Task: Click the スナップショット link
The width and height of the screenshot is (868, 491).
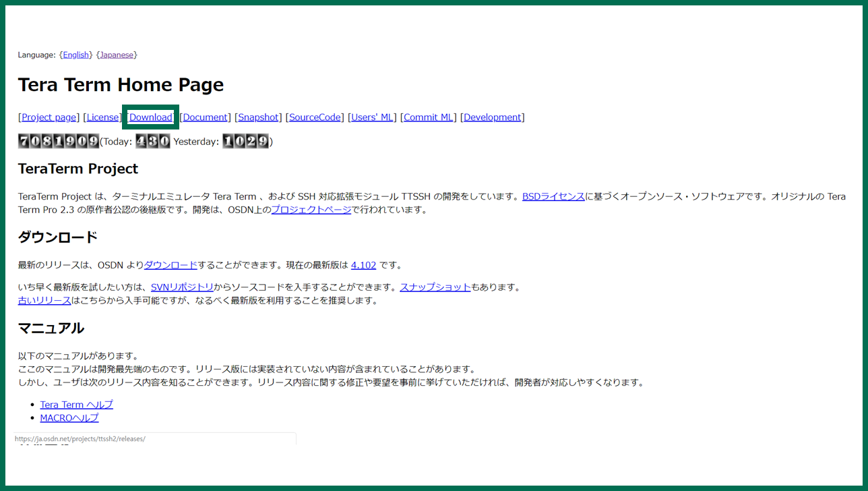Action: coord(435,287)
